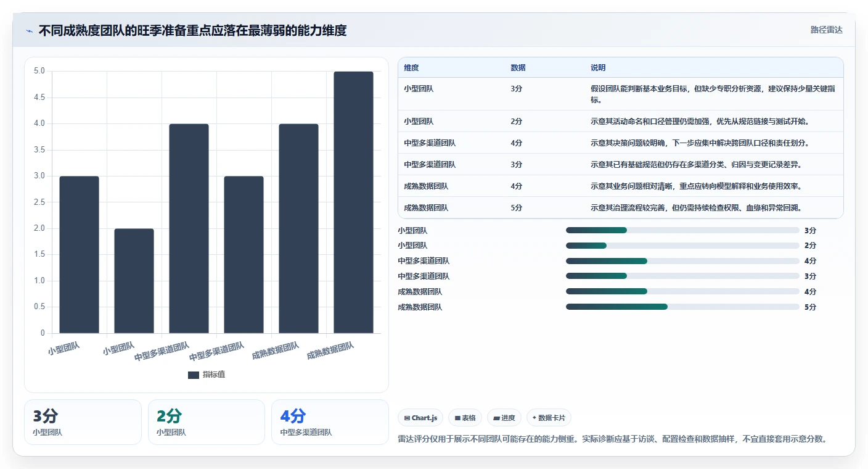
Task: Click the 2.5 tick on the y-axis
Action: [39, 202]
